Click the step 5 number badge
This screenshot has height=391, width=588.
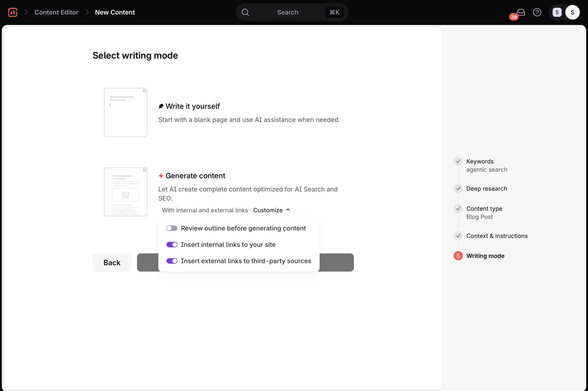click(458, 256)
